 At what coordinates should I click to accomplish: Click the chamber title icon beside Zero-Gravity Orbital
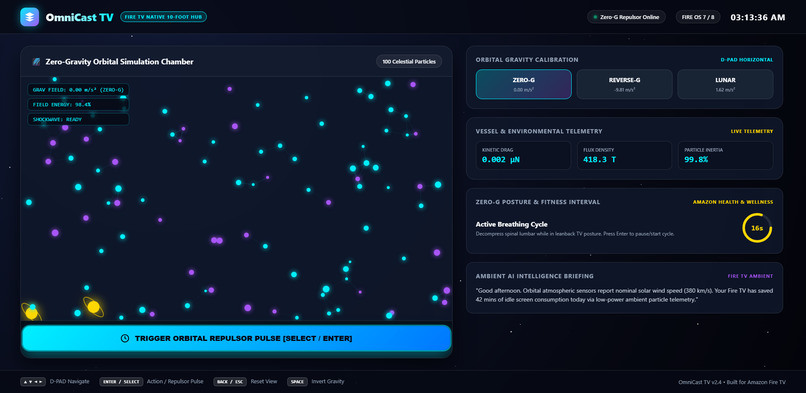point(37,62)
